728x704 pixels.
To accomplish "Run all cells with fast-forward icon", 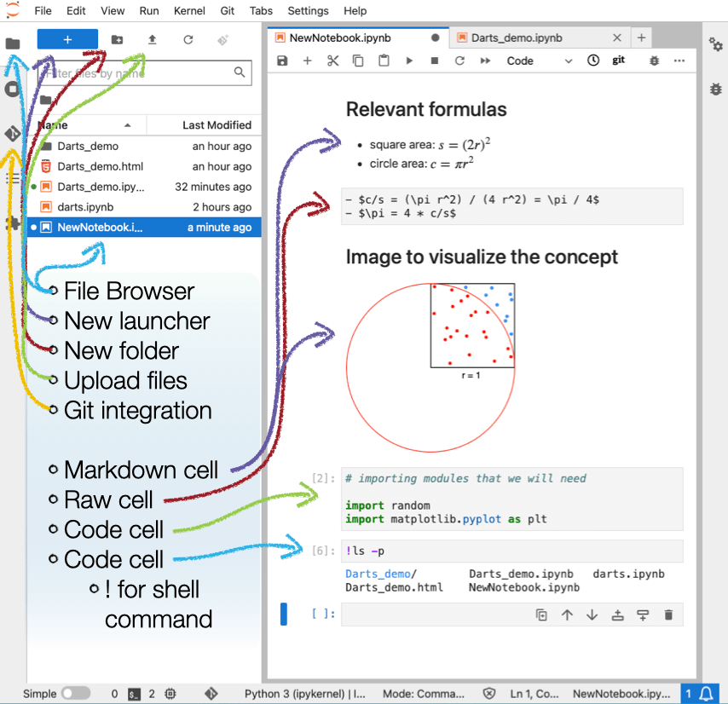I will 483,61.
